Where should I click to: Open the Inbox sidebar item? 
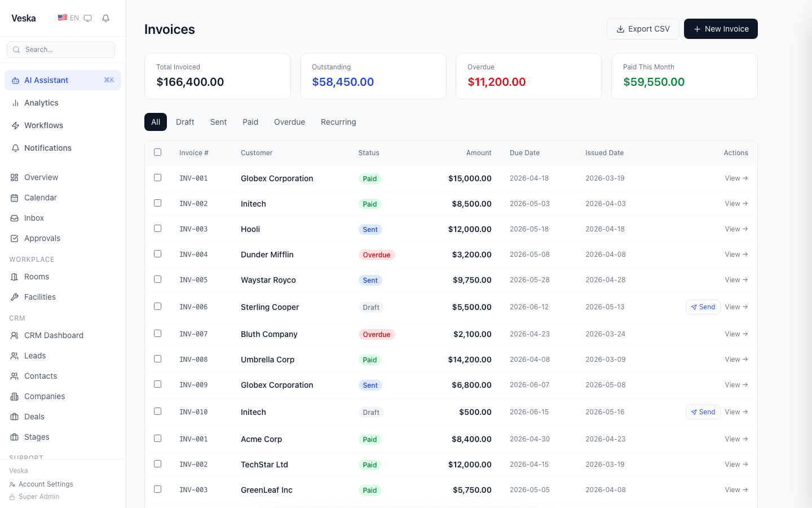[63, 218]
